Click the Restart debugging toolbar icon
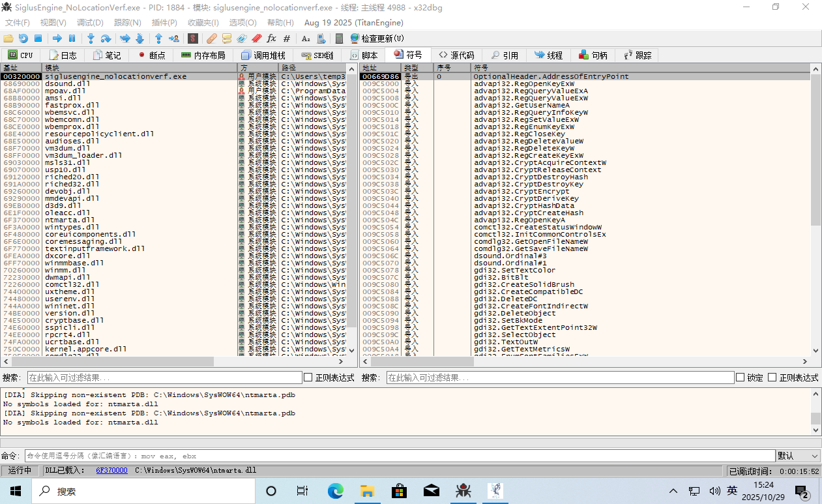 click(23, 38)
